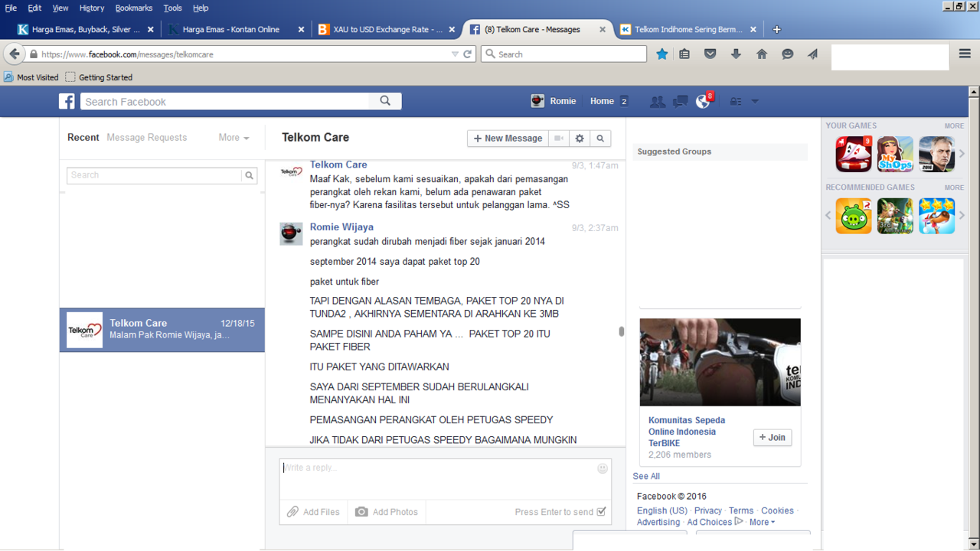Go back to previous page
This screenshot has height=551, width=980.
click(14, 54)
